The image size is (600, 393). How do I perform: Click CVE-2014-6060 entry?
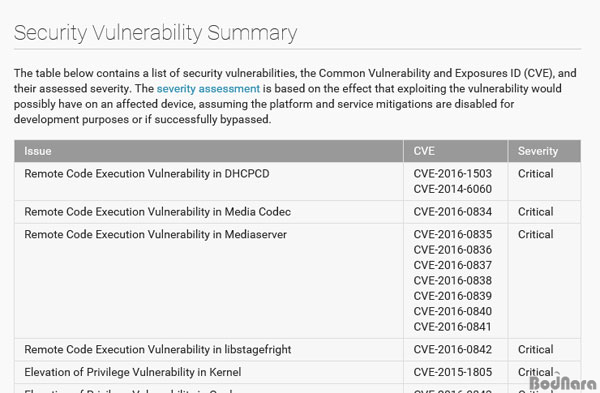(x=452, y=189)
